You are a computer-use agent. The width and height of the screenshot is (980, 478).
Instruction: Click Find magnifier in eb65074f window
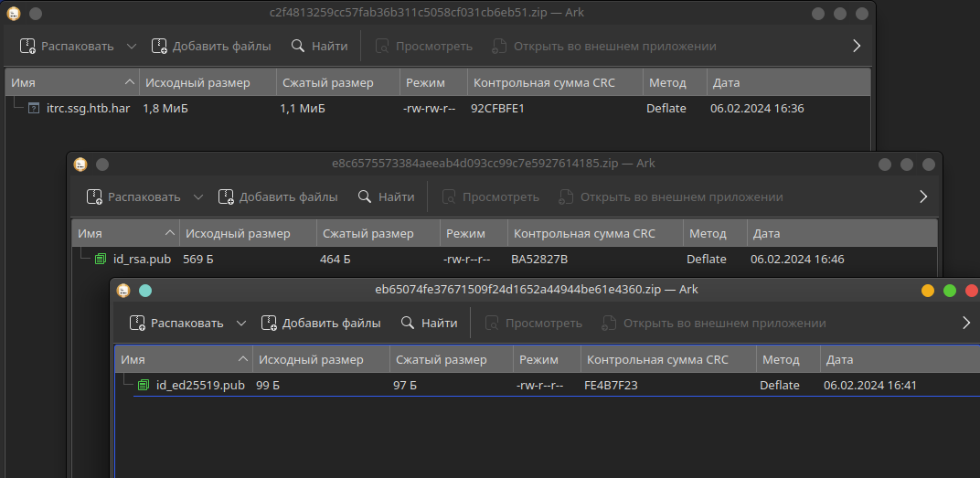pos(408,323)
